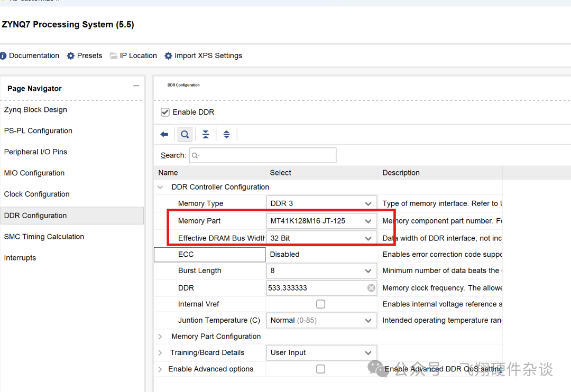Open the Clock Configuration page
The image size is (571, 392).
(x=37, y=194)
